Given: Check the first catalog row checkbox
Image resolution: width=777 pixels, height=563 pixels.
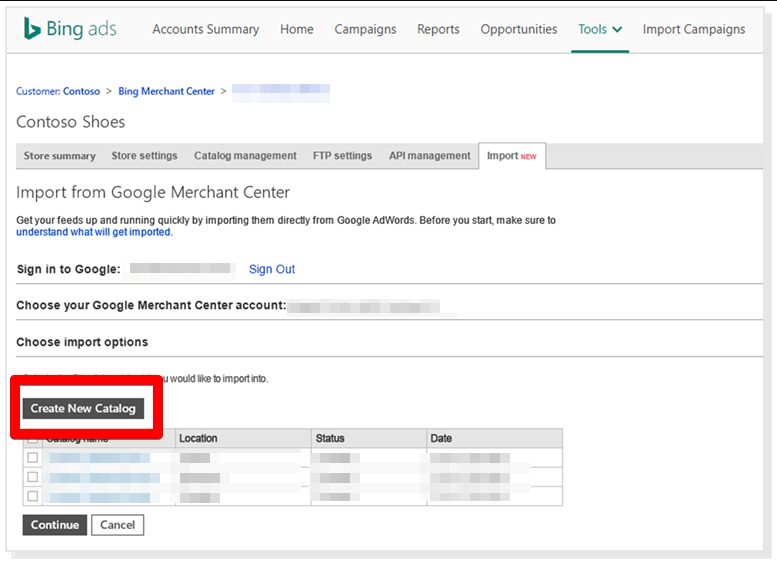Looking at the screenshot, I should 33,457.
